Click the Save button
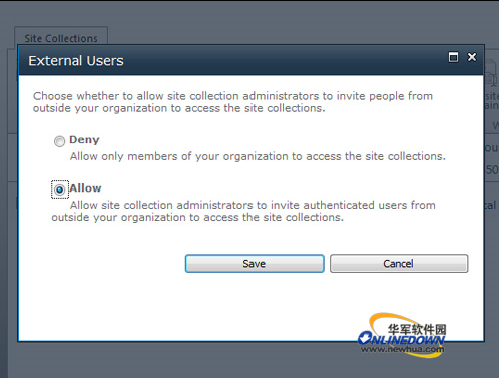499x378 pixels. click(x=255, y=264)
